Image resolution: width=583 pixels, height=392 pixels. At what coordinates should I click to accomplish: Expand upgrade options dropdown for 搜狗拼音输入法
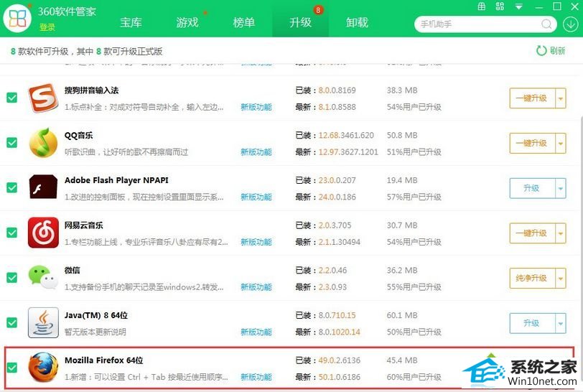(560, 98)
